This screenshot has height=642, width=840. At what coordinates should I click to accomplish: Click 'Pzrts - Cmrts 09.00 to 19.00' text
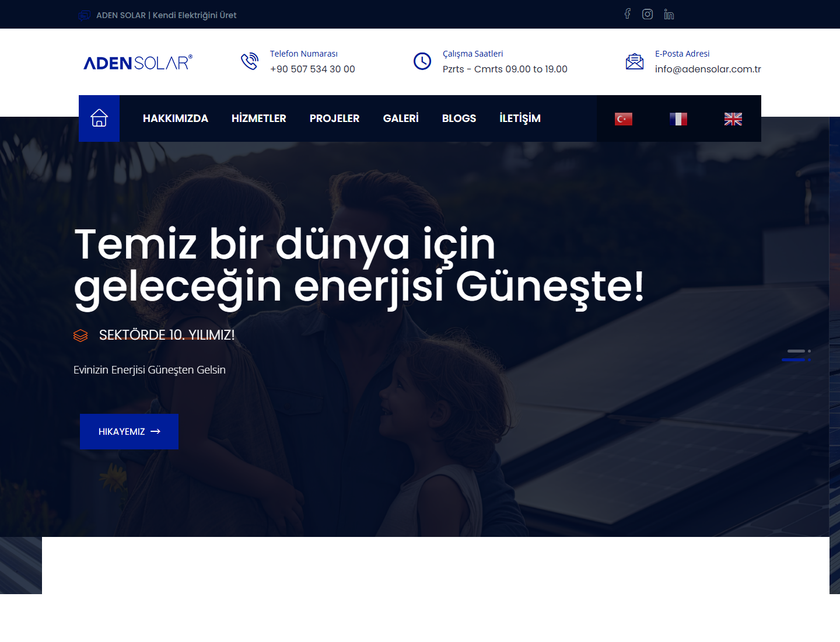(505, 69)
